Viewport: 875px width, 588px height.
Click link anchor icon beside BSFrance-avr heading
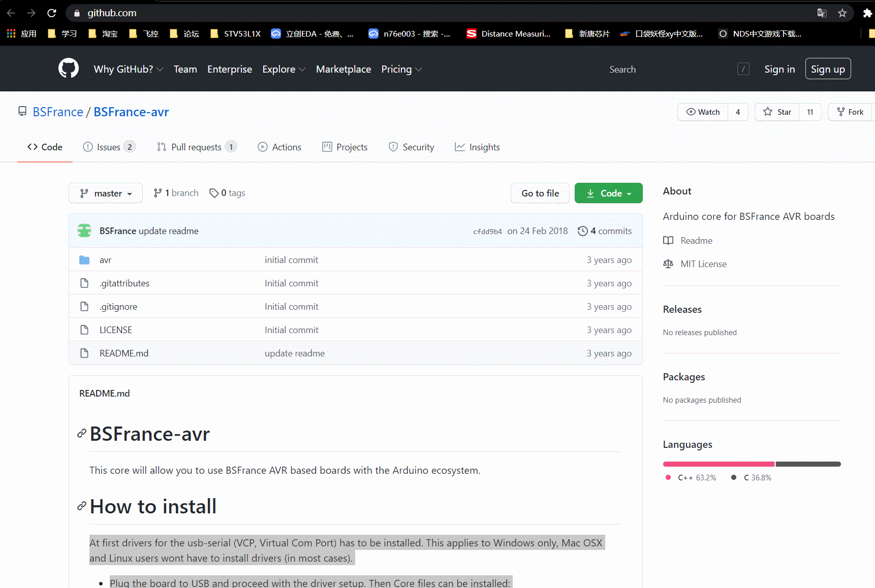click(x=81, y=434)
